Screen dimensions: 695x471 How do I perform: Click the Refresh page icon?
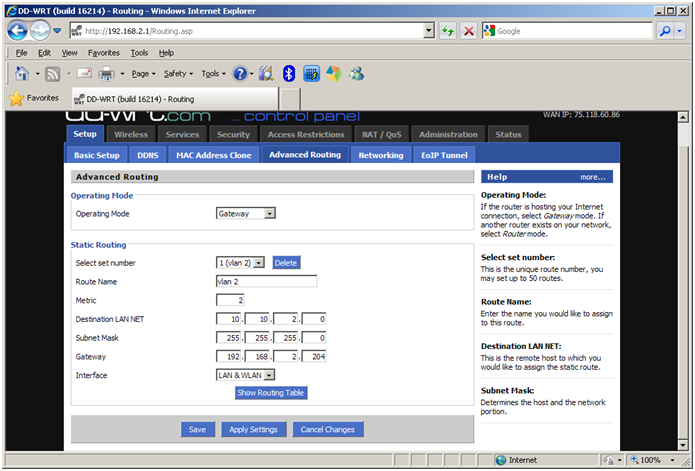coord(448,31)
